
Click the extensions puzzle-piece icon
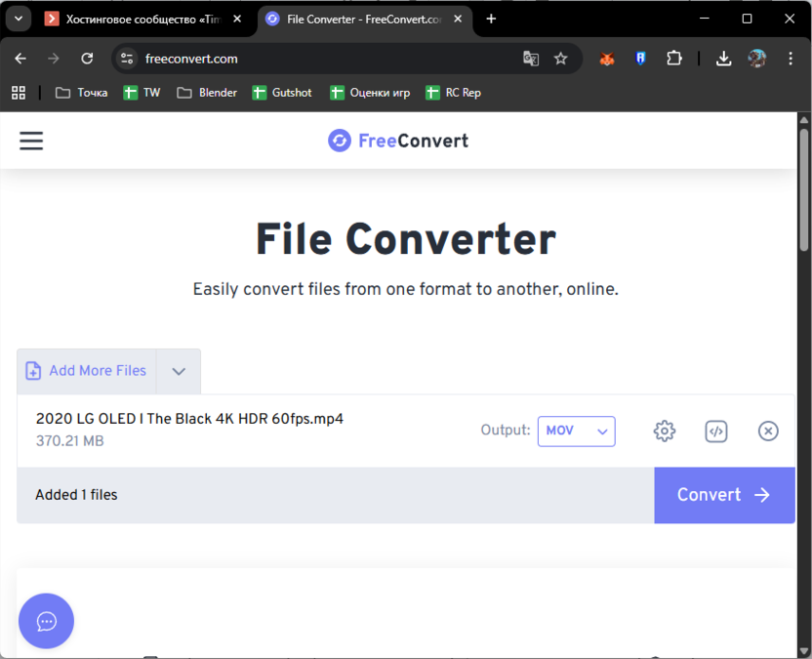click(674, 59)
